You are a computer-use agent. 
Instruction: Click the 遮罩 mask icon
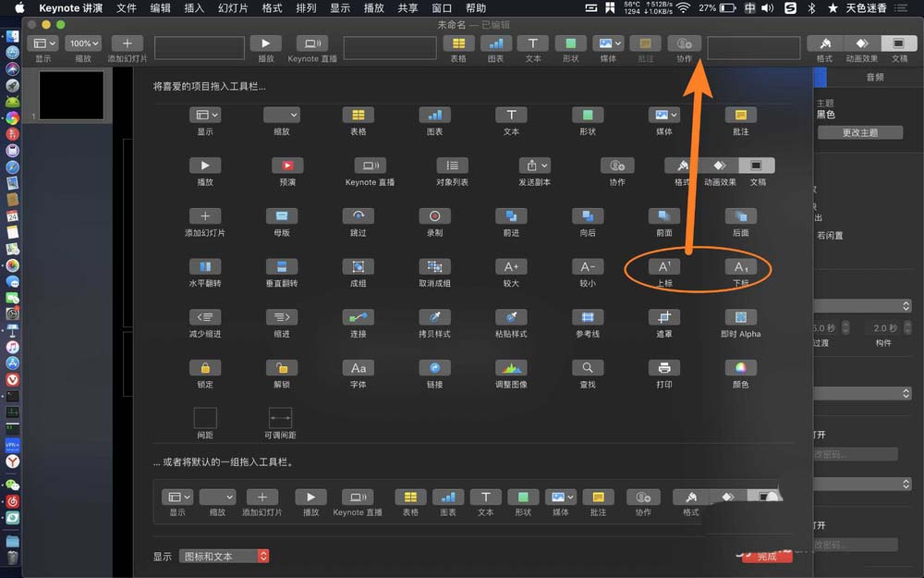[664, 317]
